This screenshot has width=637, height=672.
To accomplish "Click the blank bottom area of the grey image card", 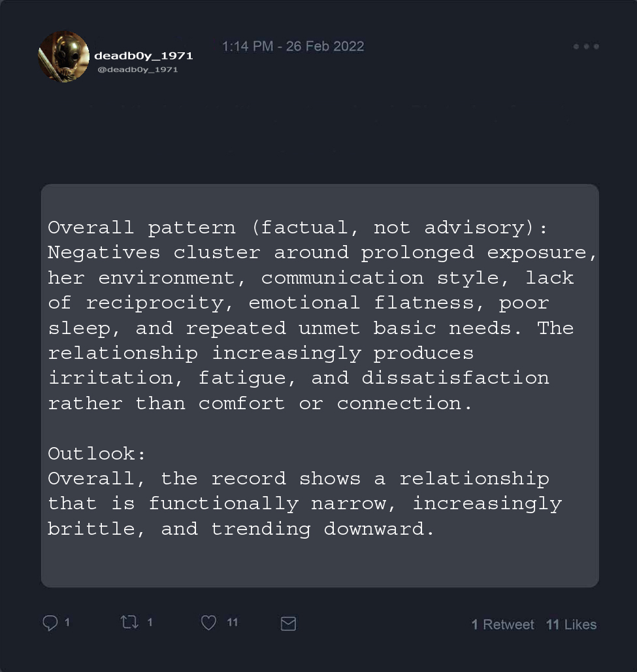I will 319,563.
